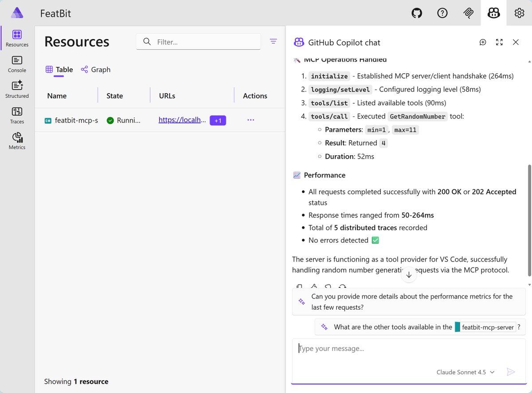Open the GitHub repository icon
532x393 pixels.
(x=417, y=13)
